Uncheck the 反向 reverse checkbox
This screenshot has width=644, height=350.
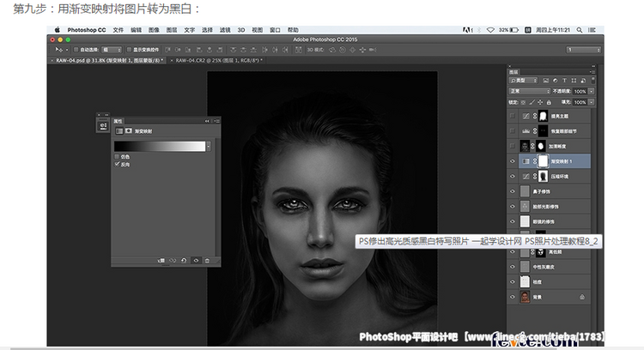[x=118, y=164]
